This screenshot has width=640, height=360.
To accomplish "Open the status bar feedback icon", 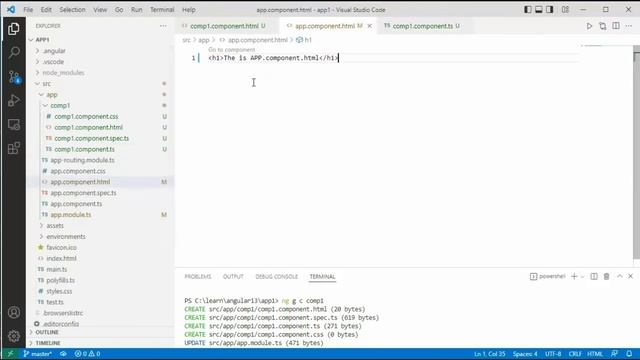I will 614,354.
